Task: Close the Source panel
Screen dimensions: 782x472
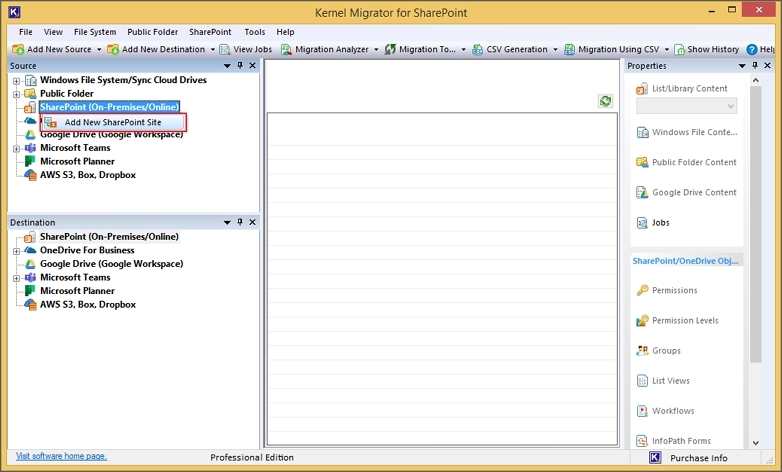Action: click(x=252, y=65)
